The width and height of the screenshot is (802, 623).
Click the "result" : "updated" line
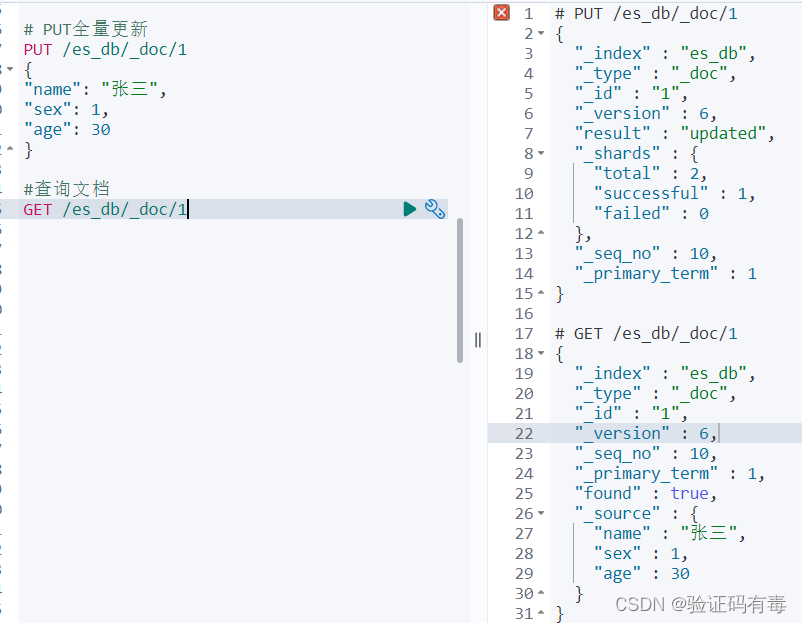point(675,134)
